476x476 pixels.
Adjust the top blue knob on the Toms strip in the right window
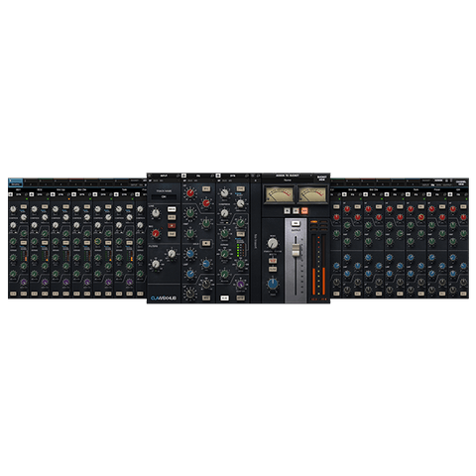tap(411, 257)
